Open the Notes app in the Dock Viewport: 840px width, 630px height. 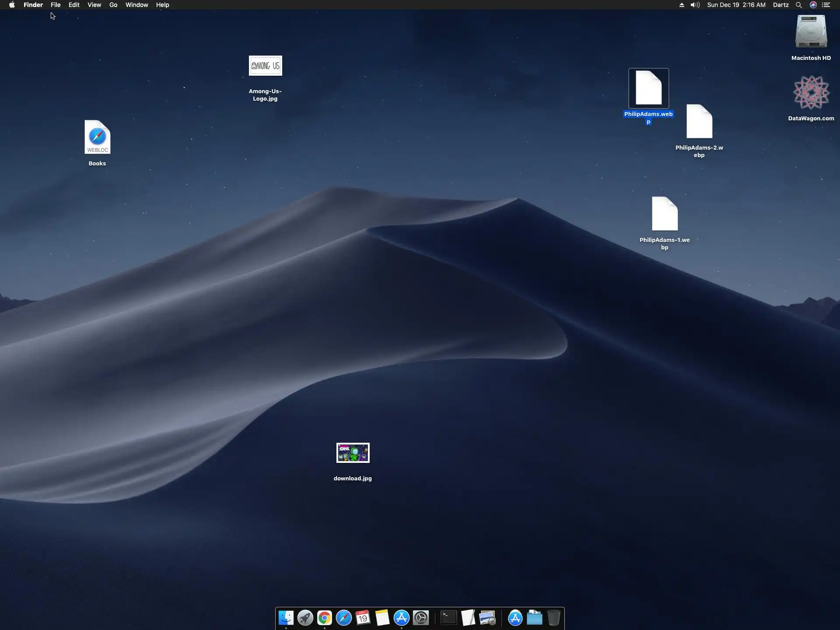tap(382, 618)
